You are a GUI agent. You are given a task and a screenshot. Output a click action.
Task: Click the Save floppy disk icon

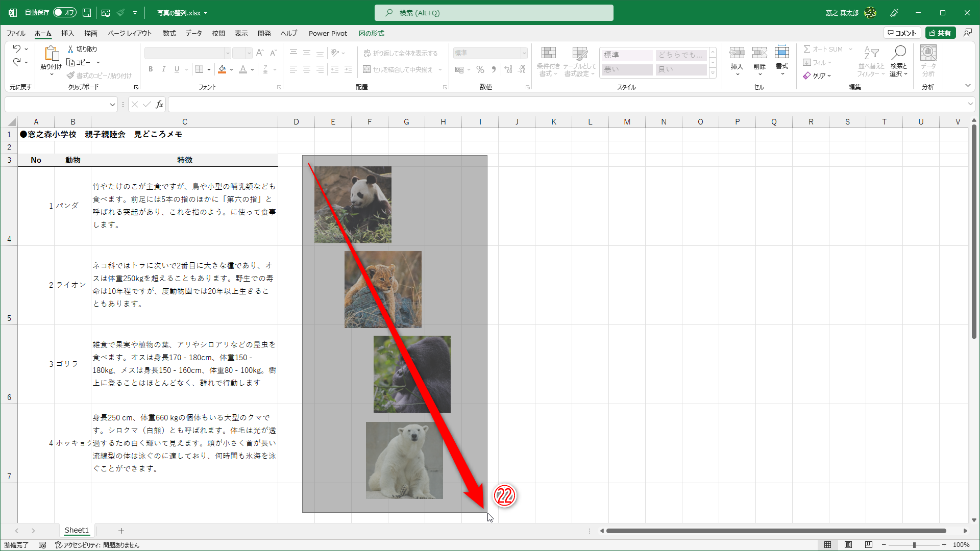(x=87, y=13)
